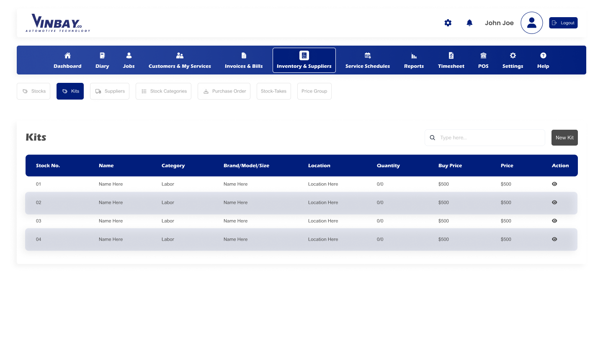Click 'Location Here' in row 01
The width and height of the screenshot is (603, 364).
[323, 184]
